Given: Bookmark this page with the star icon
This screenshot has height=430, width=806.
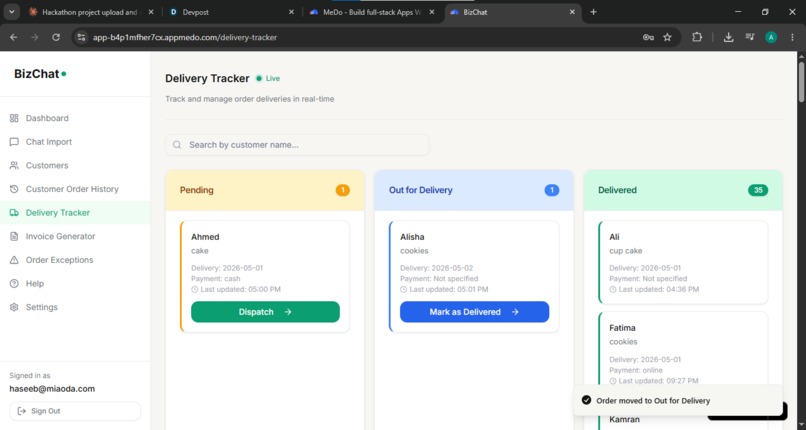Looking at the screenshot, I should coord(667,37).
